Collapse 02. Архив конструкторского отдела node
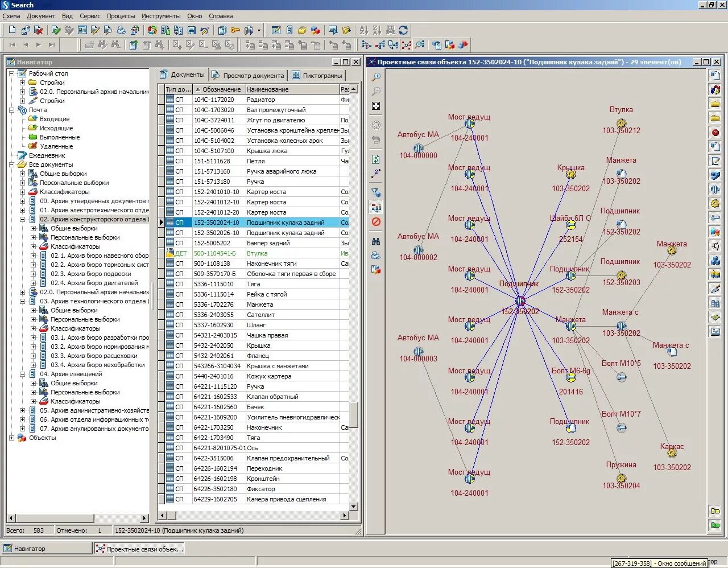This screenshot has width=728, height=568. 23,219
